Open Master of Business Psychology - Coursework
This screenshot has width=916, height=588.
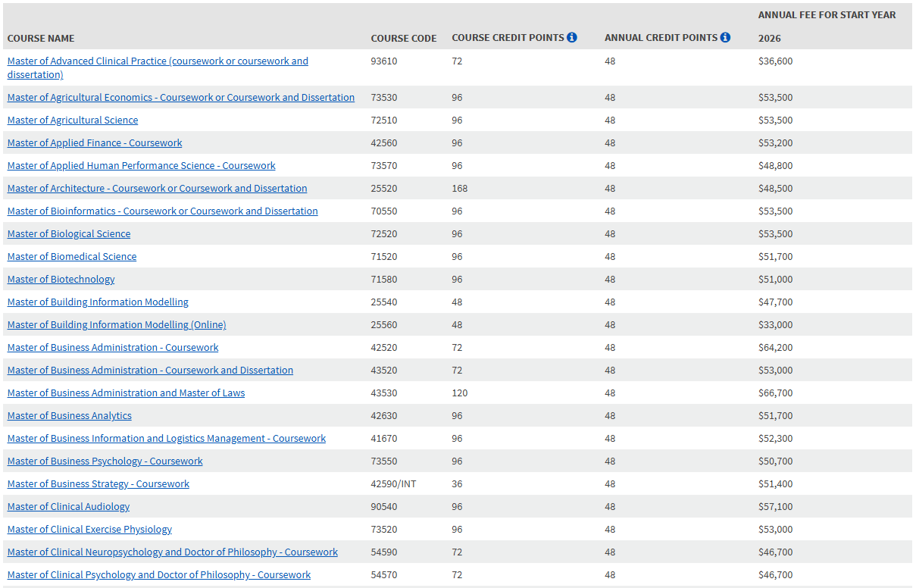coord(105,461)
